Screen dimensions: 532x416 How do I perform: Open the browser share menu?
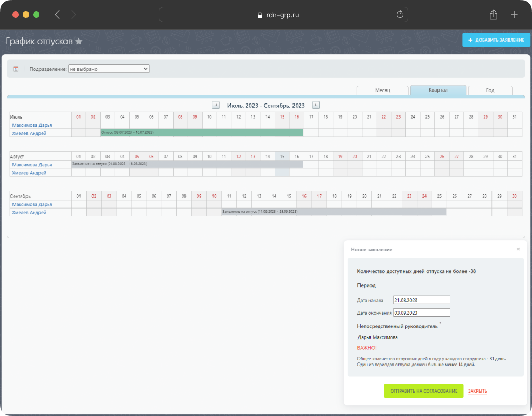pos(494,14)
